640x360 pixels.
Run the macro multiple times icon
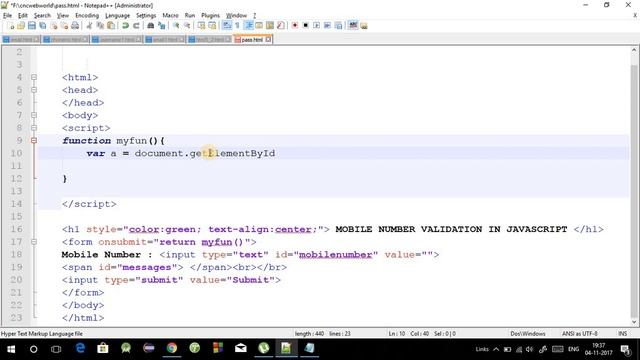pos(327,25)
